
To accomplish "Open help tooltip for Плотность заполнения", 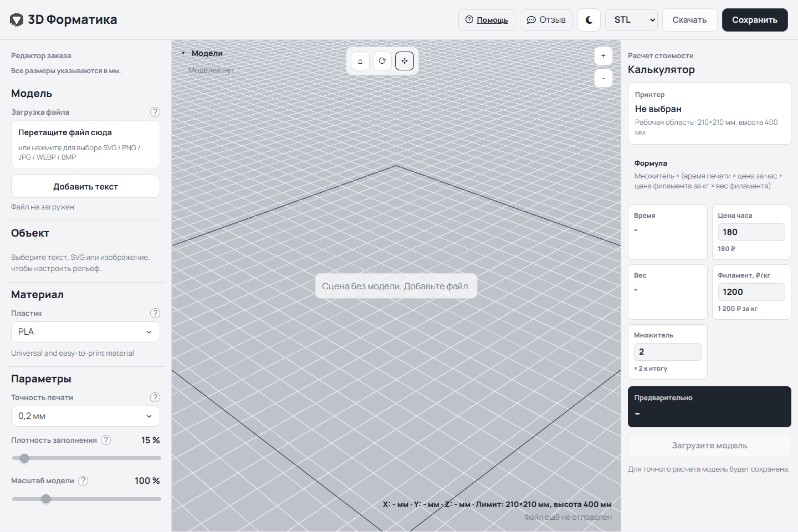I will pyautogui.click(x=106, y=440).
